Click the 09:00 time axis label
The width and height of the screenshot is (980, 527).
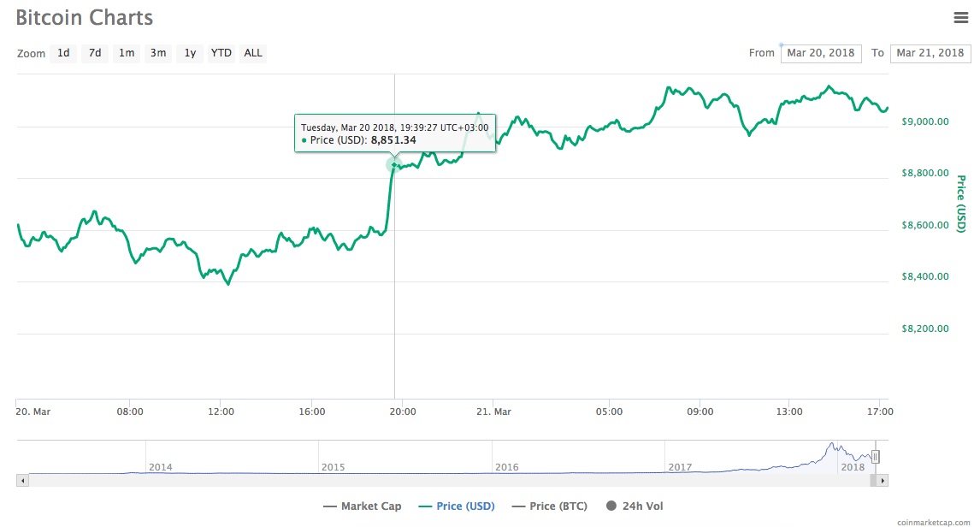(700, 412)
